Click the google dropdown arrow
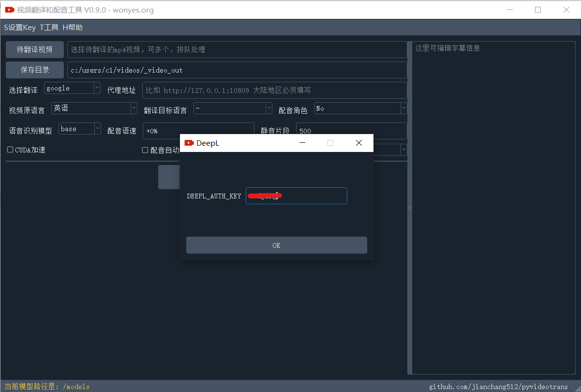The image size is (581, 392). click(x=97, y=88)
